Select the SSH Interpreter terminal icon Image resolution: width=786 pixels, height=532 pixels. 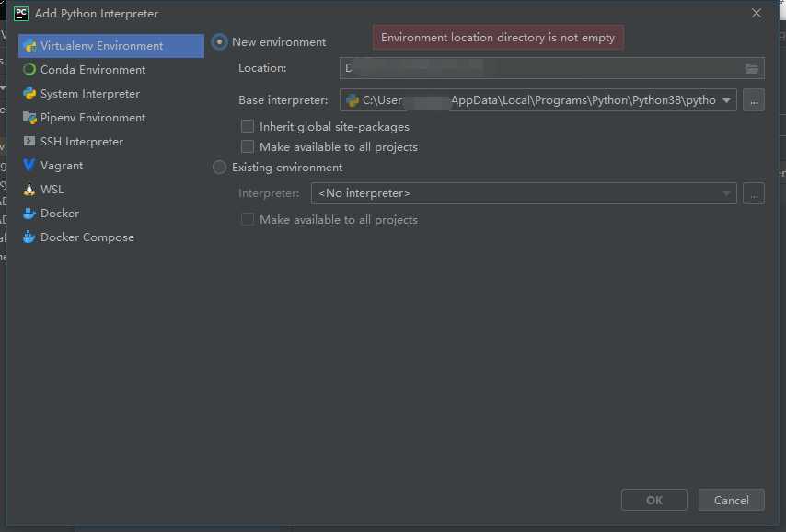coord(29,142)
